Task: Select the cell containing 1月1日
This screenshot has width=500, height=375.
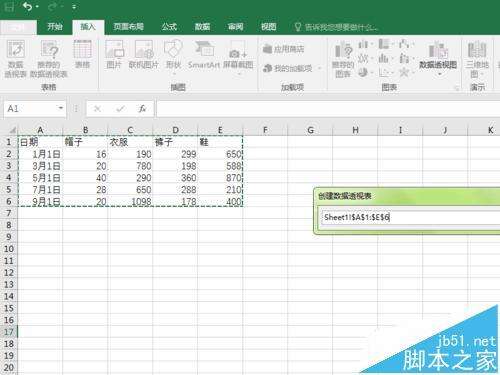Action: click(40, 154)
